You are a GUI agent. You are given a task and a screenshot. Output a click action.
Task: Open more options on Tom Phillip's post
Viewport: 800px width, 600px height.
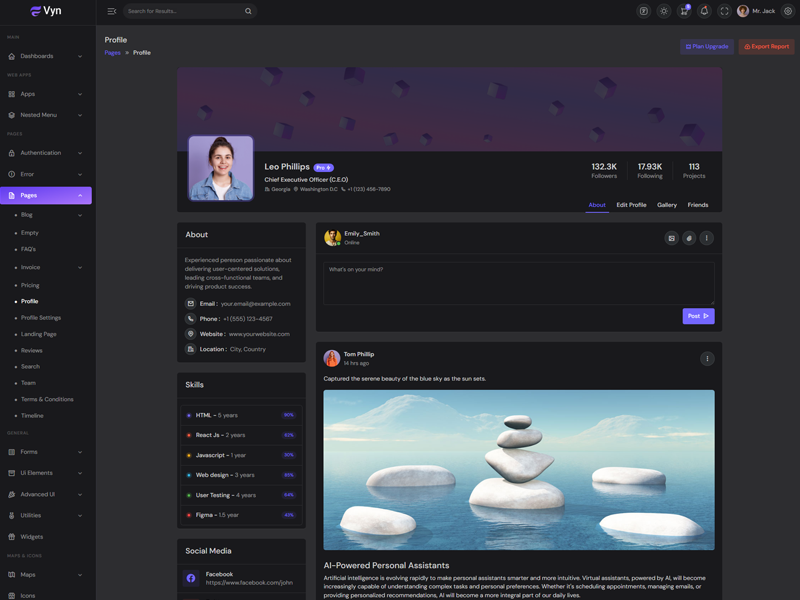(707, 359)
